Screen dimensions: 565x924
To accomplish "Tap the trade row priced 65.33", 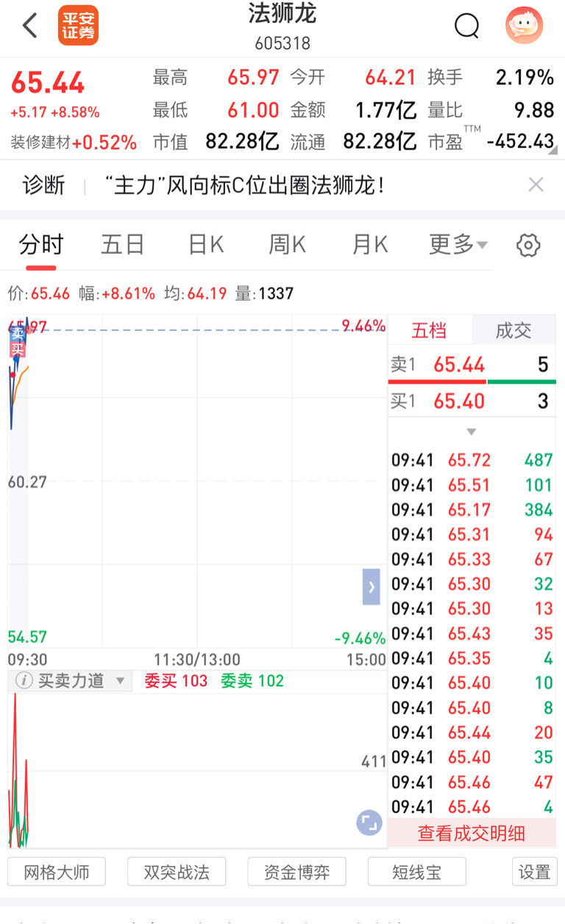I will tap(472, 559).
